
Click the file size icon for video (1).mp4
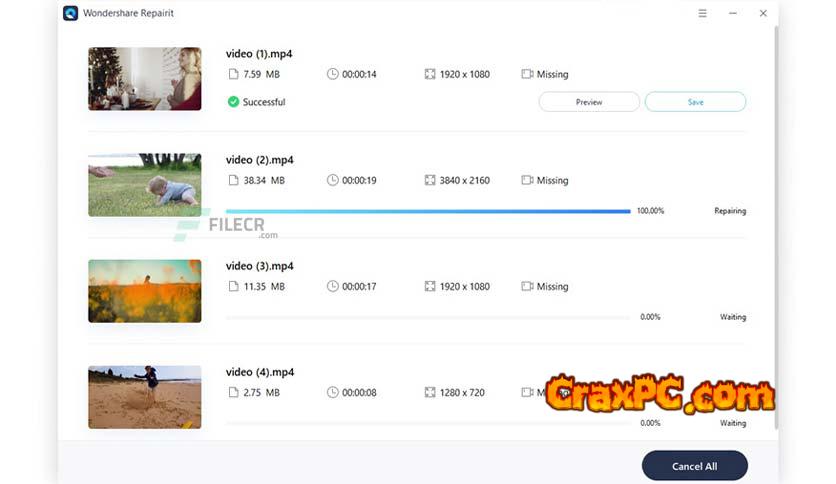tap(233, 74)
